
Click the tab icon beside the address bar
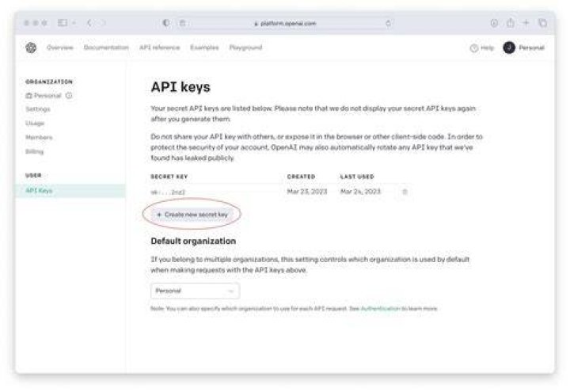(183, 23)
